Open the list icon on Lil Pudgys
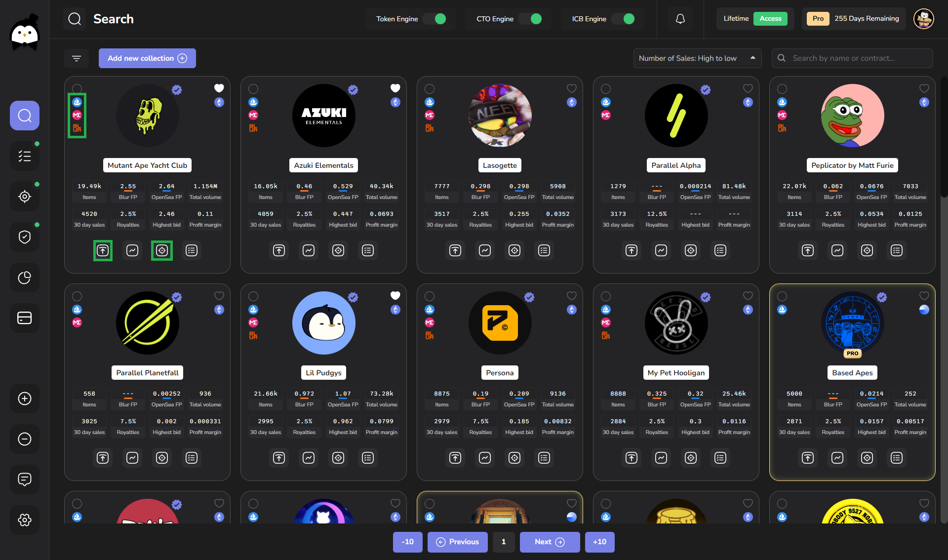 (368, 458)
